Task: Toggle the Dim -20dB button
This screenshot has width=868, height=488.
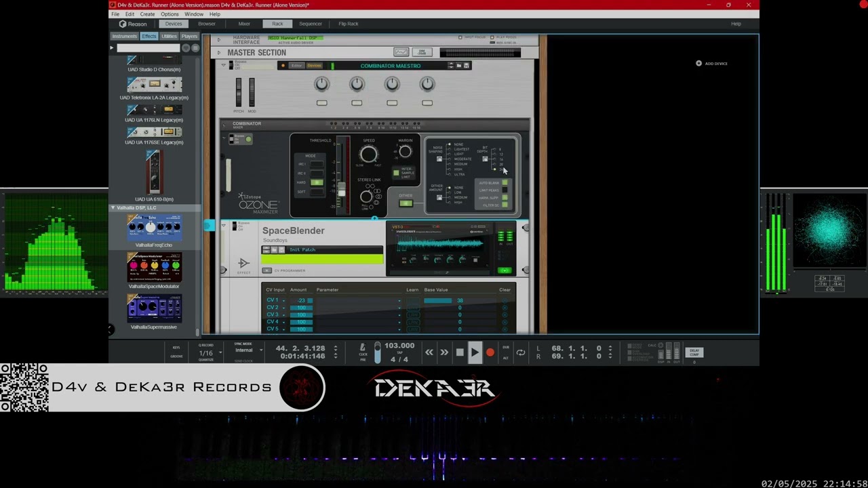Action: tap(422, 52)
